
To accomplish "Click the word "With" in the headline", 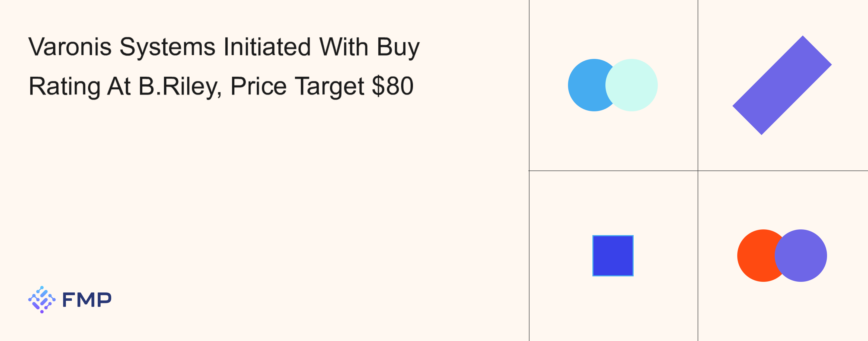I will point(344,47).
